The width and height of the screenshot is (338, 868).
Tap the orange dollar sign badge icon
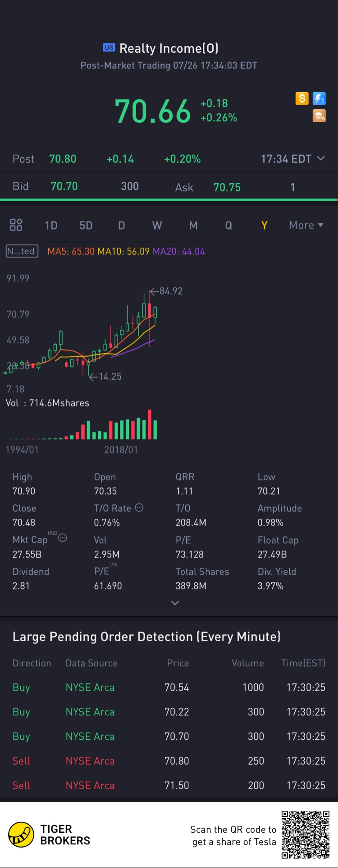point(301,98)
